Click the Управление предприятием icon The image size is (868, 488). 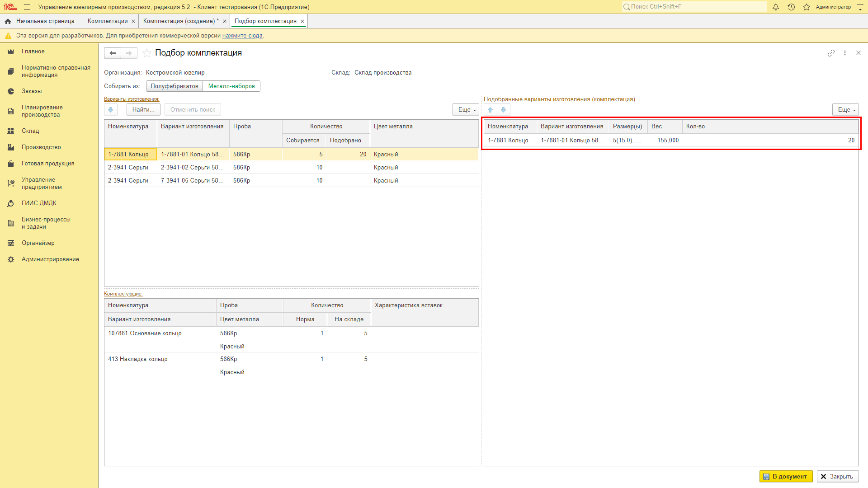(x=11, y=183)
